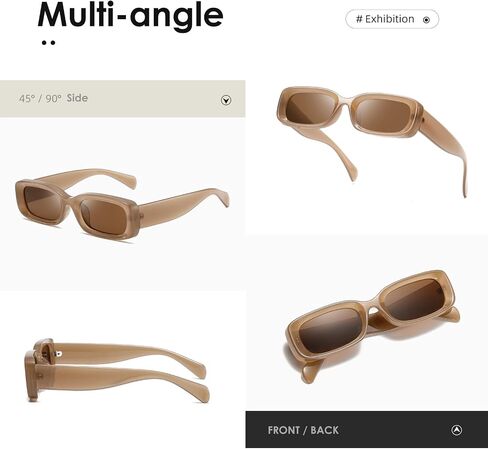
Task: Click the down chevron circle icon beside Side
Action: tap(226, 100)
